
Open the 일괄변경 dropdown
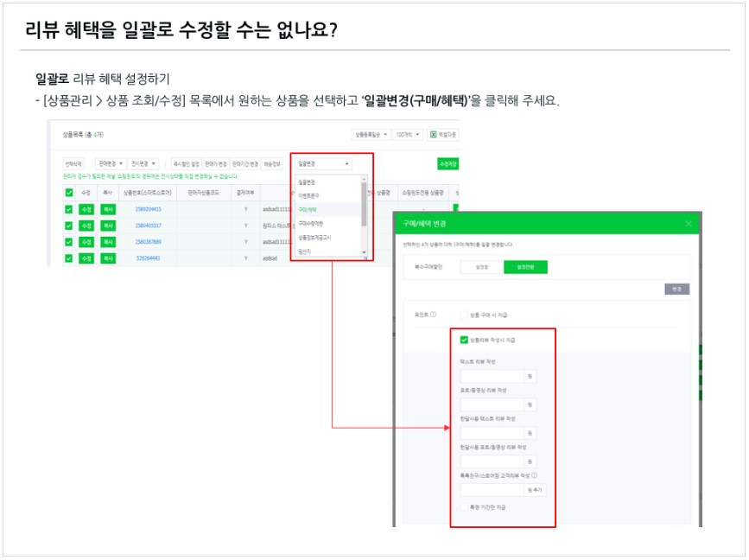(x=323, y=163)
